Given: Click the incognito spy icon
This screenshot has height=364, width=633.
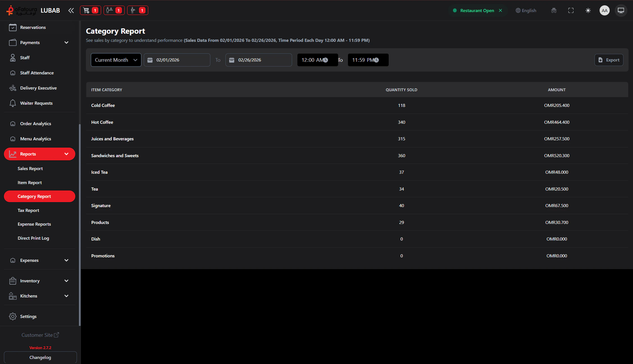Looking at the screenshot, I should pos(554,10).
